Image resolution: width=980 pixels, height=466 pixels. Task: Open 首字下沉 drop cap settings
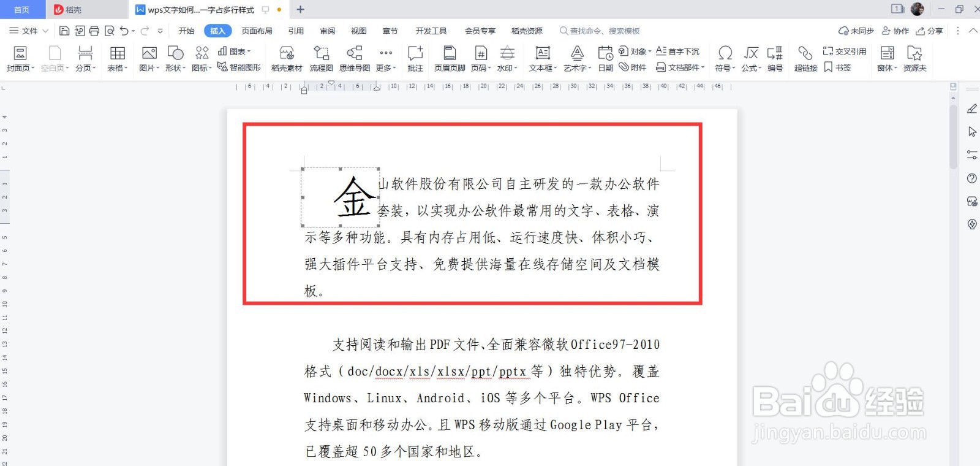coord(677,52)
